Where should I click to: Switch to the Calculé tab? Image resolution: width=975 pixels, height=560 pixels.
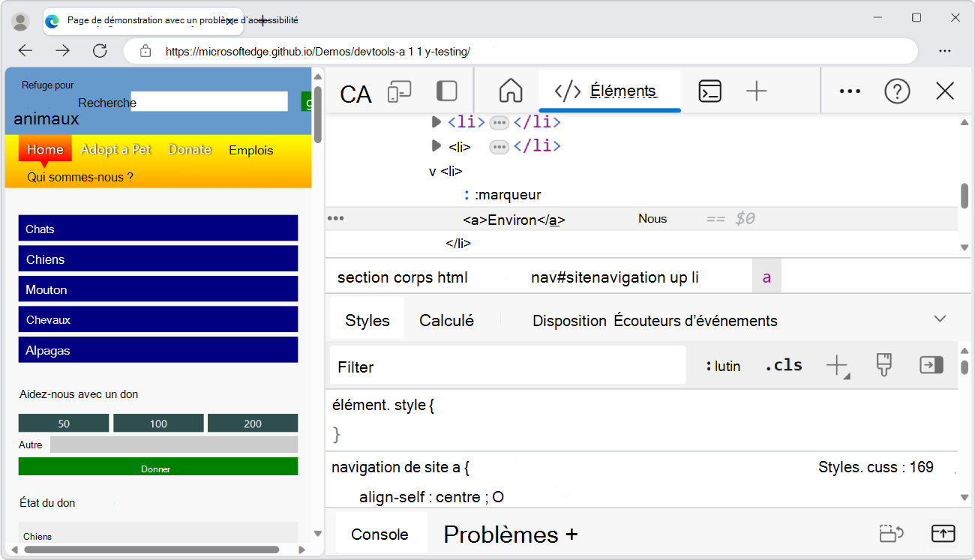click(x=446, y=320)
